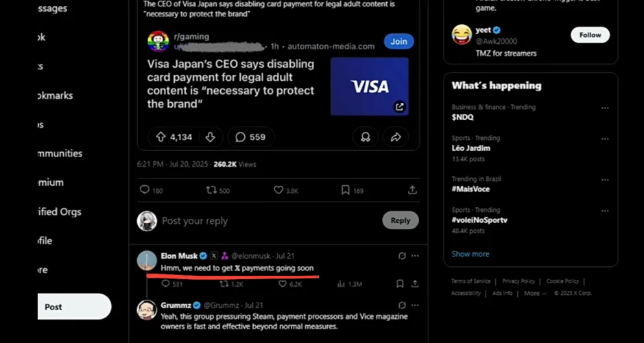
Task: Open Communities in the left sidebar
Action: pyautogui.click(x=60, y=154)
